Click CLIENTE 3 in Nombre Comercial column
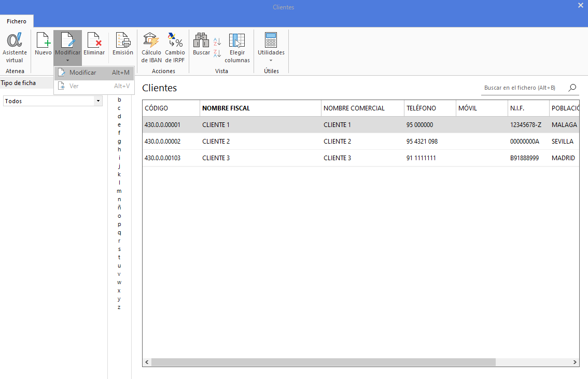The image size is (588, 379). (337, 158)
